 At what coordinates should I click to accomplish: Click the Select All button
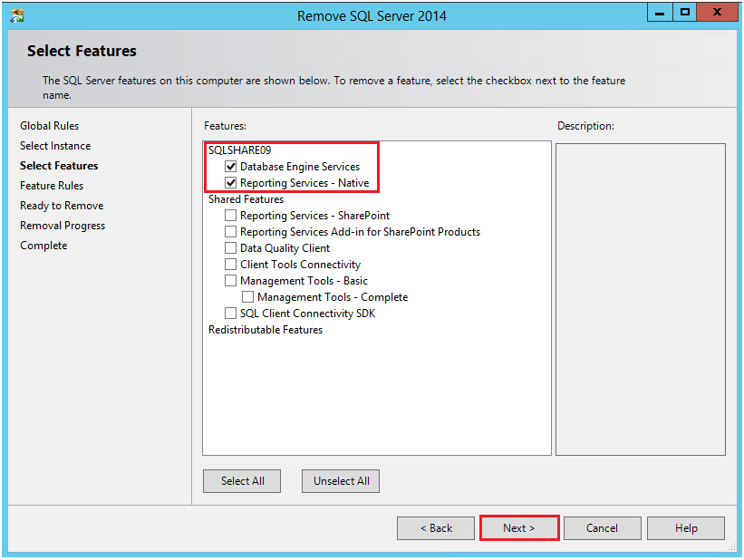(x=242, y=481)
